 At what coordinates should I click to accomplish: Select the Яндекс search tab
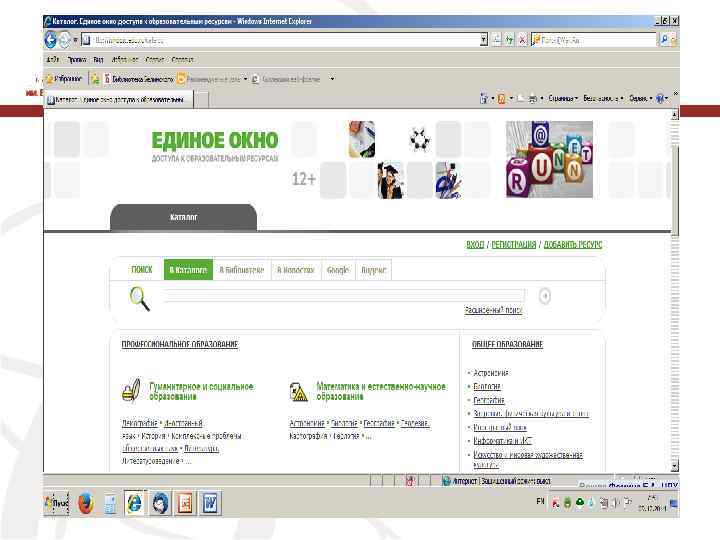[373, 270]
